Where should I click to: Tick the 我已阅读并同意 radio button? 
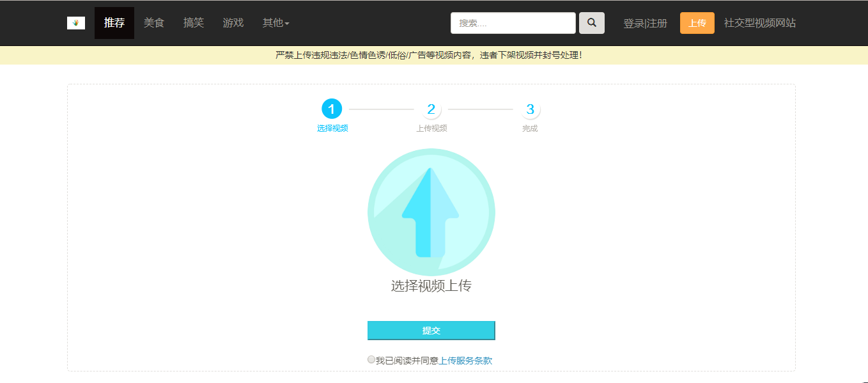pos(371,359)
